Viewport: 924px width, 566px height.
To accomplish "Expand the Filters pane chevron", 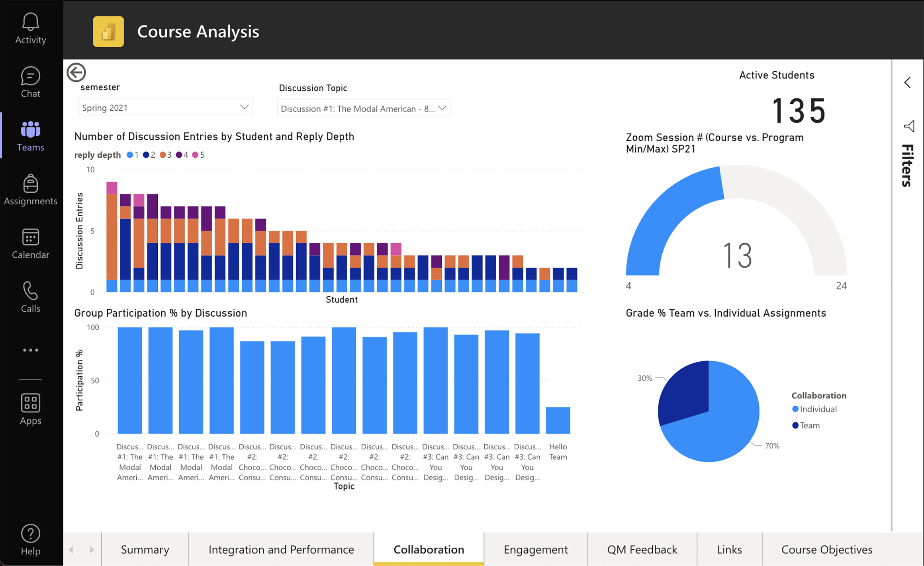I will pos(907,82).
